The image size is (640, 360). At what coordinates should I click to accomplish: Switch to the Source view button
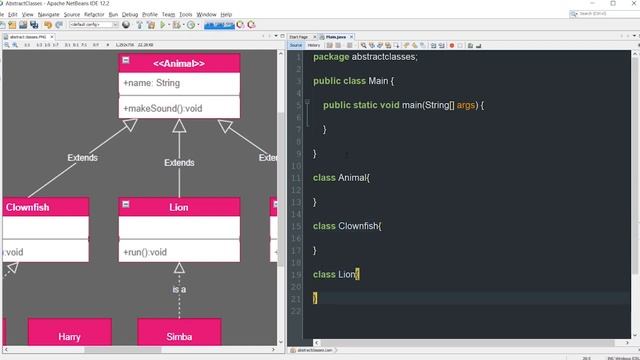point(296,45)
